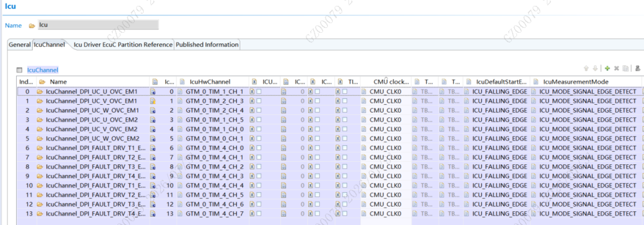The height and width of the screenshot is (225, 644).
Task: Toggle ICU... checkbox in GTM_0_TIM_1_CH_1 row
Action: coord(259,92)
